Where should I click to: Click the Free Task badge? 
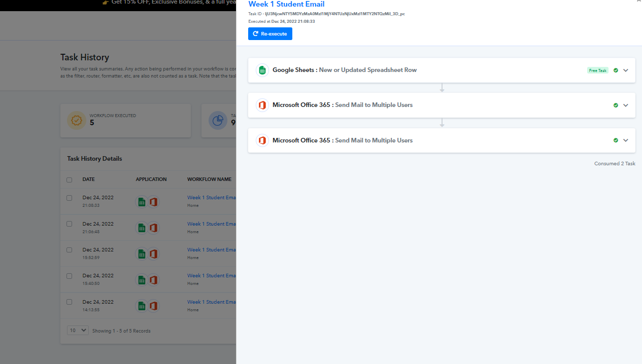598,70
